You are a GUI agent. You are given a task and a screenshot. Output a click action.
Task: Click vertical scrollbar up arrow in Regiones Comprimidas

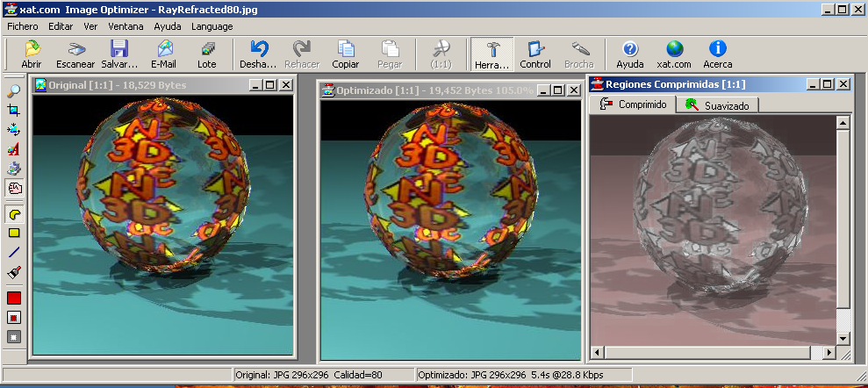point(843,123)
